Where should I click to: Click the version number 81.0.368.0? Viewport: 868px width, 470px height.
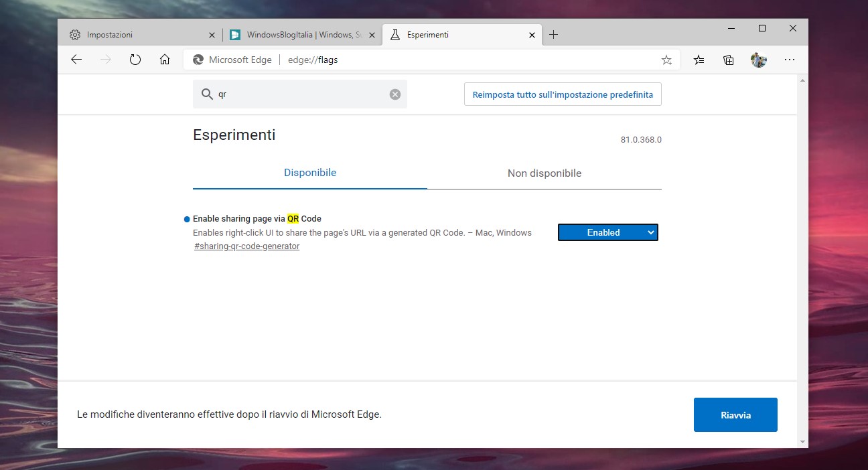click(x=641, y=140)
